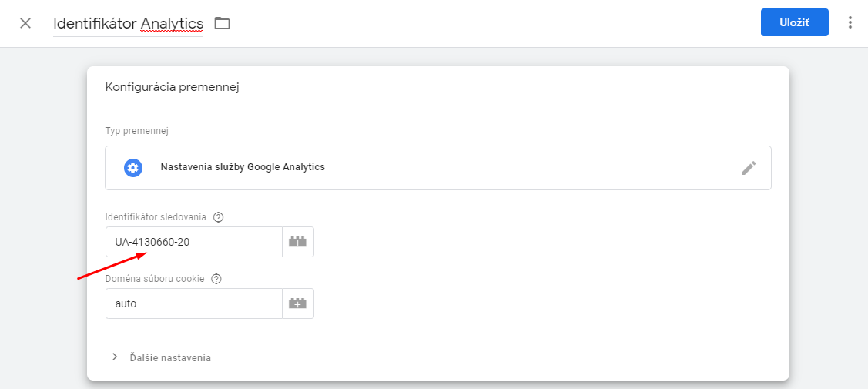Insert variable into the cookie domain field

click(298, 303)
